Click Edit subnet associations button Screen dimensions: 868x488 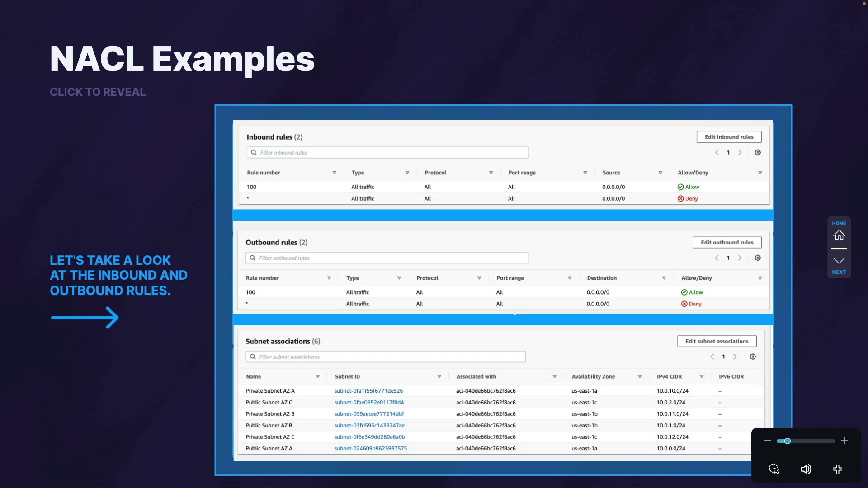click(x=717, y=341)
